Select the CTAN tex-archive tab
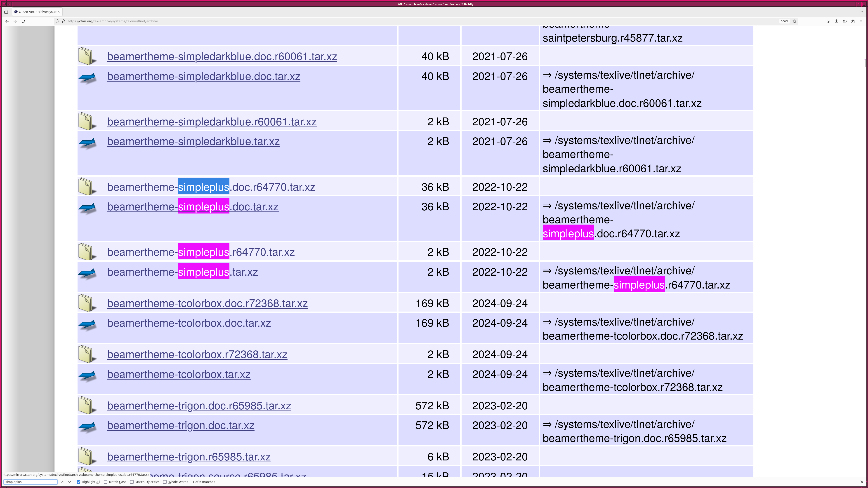Image resolution: width=868 pixels, height=488 pixels. (x=37, y=12)
